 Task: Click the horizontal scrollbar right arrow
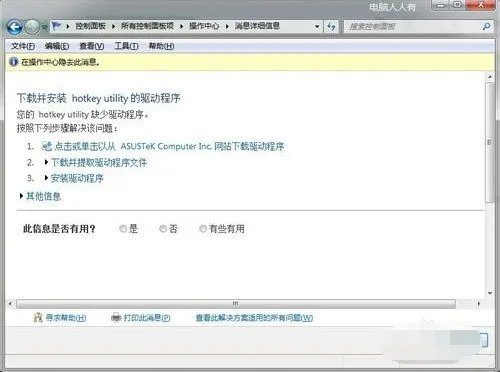click(x=479, y=304)
